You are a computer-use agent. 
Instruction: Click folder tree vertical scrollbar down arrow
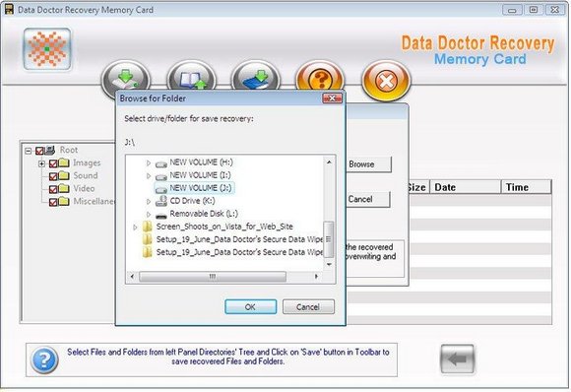point(329,264)
